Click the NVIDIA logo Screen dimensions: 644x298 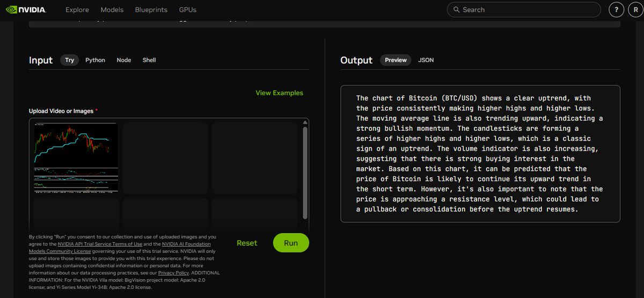[26, 10]
